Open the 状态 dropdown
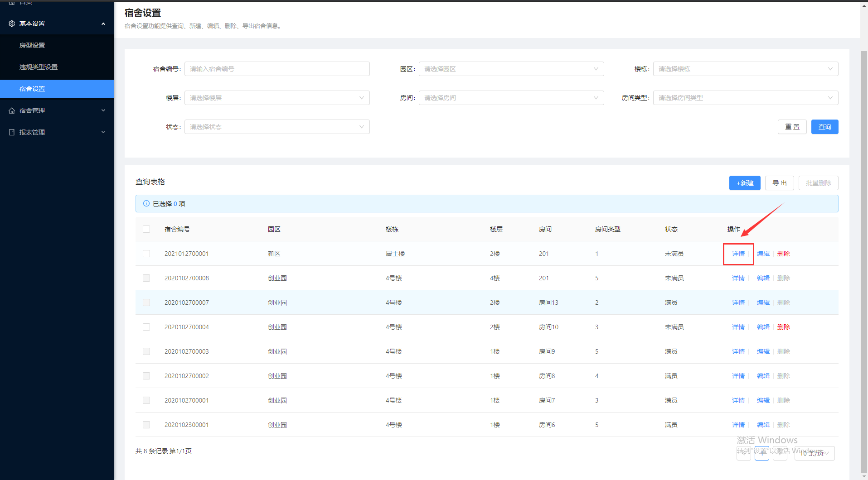The image size is (868, 480). pyautogui.click(x=277, y=127)
